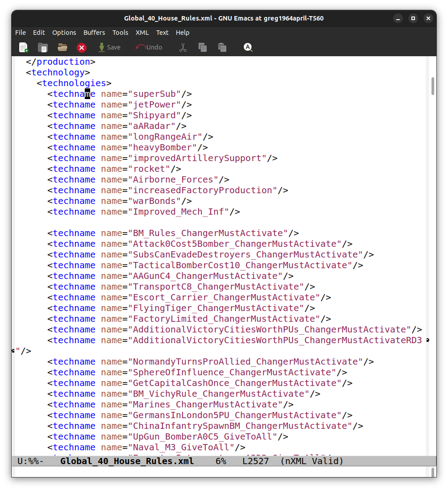Image resolution: width=448 pixels, height=490 pixels.
Task: Click the <technology> tag
Action: click(58, 72)
